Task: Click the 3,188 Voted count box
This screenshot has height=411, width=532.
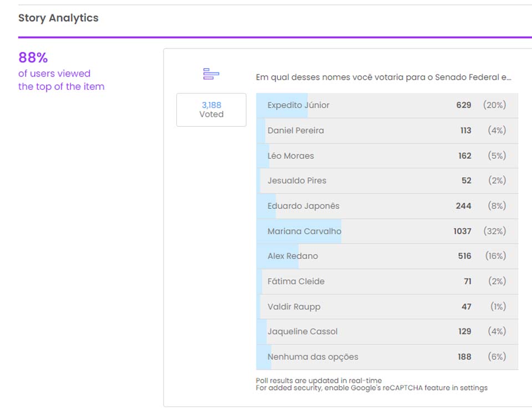Action: (211, 110)
